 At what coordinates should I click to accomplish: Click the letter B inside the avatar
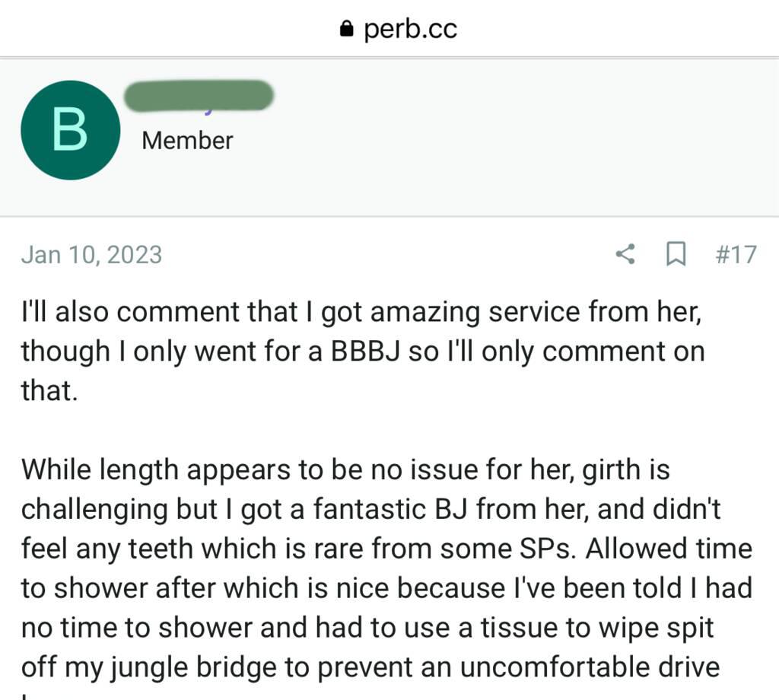tap(70, 130)
